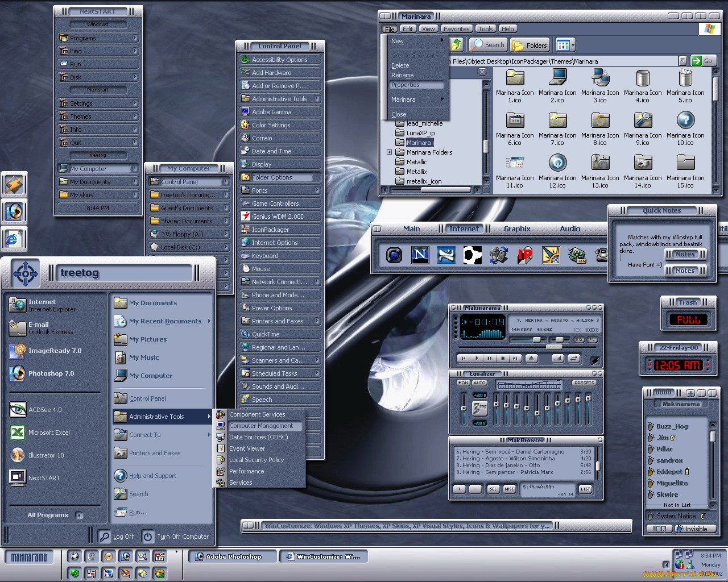Screen dimensions: 728x582
Task: Open Netscape from the Internet dock row
Action: [421, 255]
